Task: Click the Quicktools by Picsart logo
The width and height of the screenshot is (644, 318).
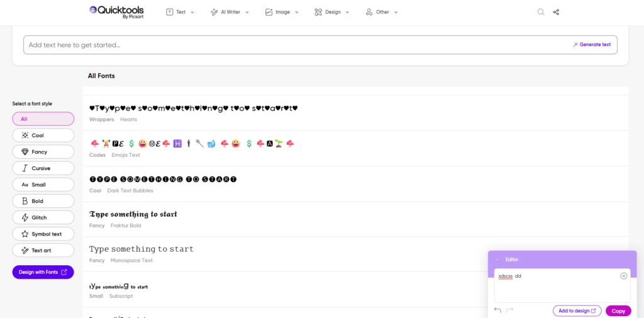Action: (x=116, y=12)
